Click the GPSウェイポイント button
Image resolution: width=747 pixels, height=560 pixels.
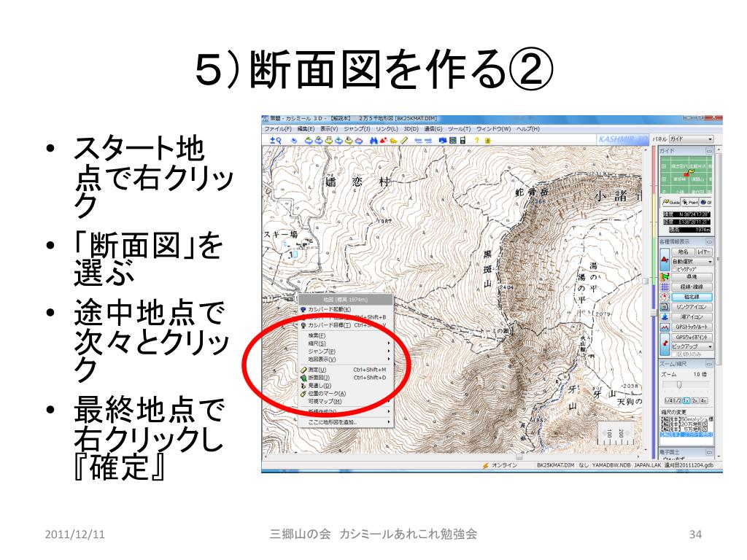tap(692, 337)
